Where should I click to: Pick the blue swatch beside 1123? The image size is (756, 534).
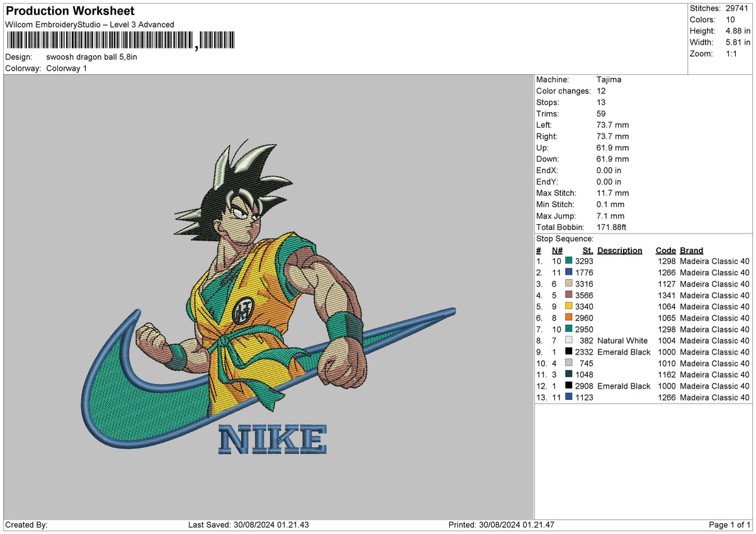pos(569,396)
